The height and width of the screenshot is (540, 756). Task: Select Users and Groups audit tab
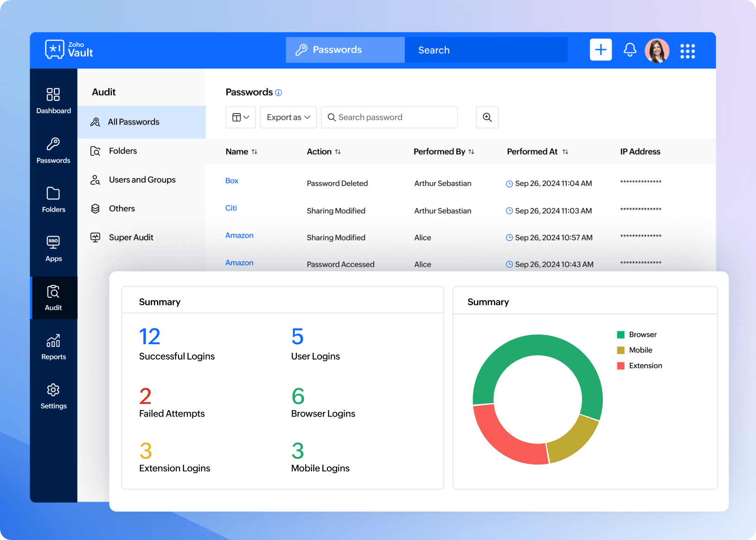(x=142, y=180)
